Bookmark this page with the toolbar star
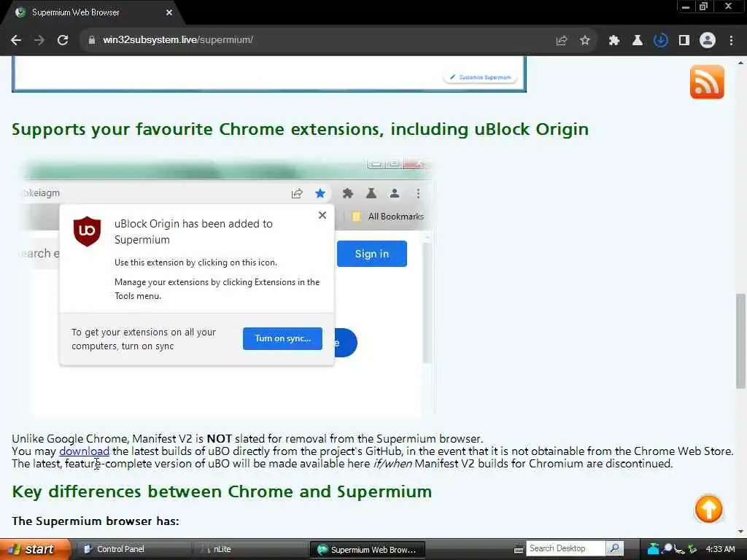Viewport: 747px width, 560px height. click(x=584, y=41)
